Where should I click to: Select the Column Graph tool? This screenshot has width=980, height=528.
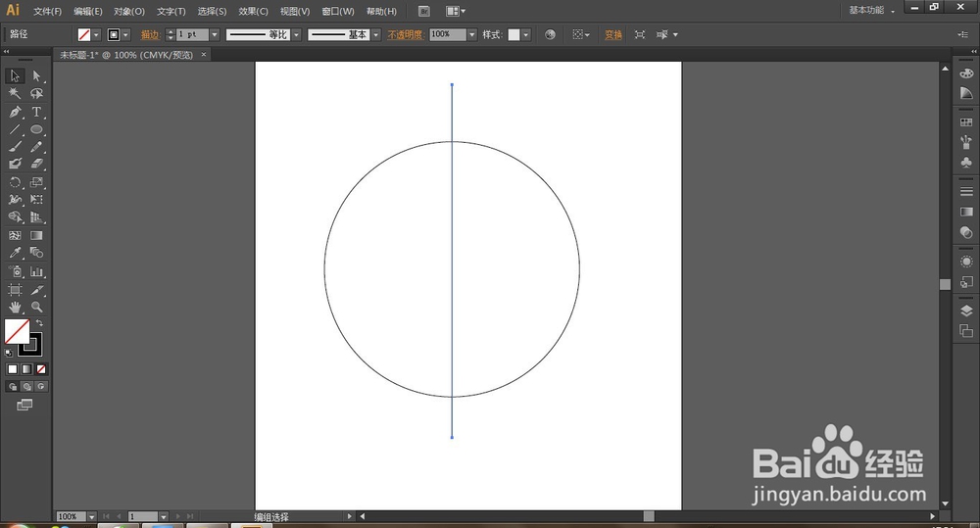coord(36,271)
